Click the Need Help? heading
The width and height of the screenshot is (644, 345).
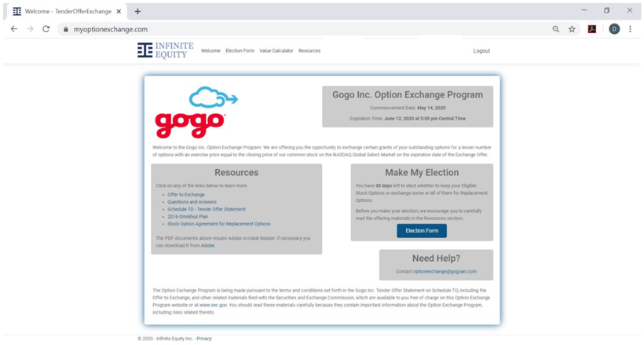point(436,259)
